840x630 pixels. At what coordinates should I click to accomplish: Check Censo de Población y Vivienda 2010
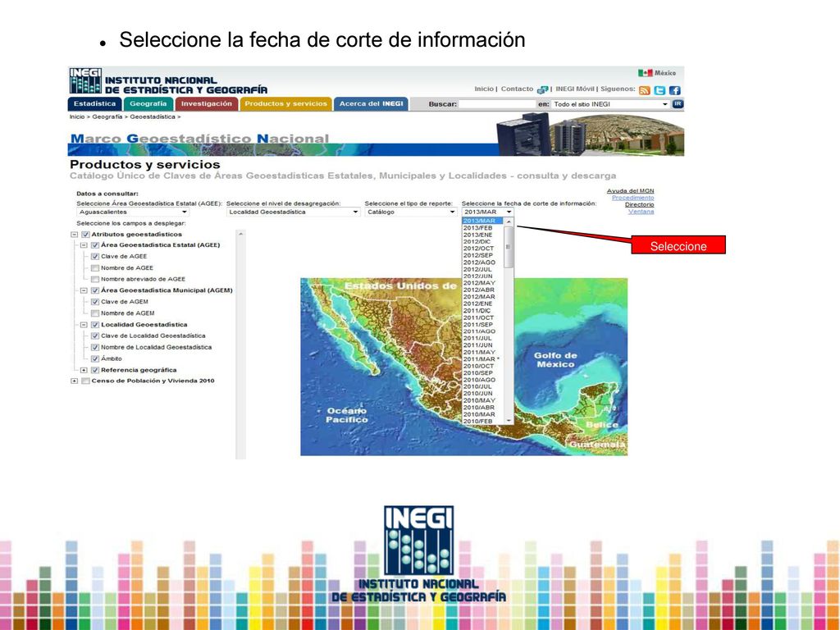pyautogui.click(x=85, y=381)
